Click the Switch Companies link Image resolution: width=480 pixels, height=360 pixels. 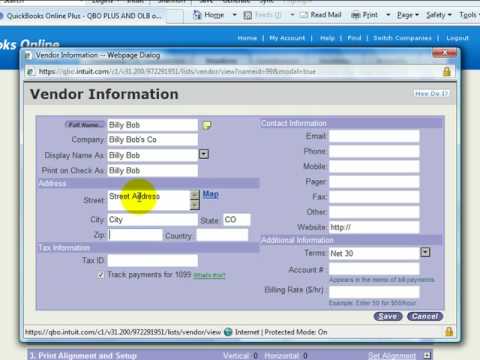tap(402, 38)
